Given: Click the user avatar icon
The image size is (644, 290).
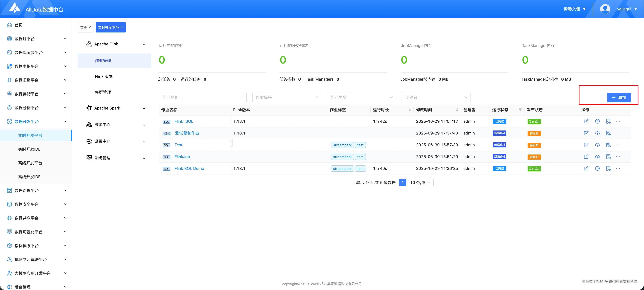Looking at the screenshot, I should [x=605, y=9].
